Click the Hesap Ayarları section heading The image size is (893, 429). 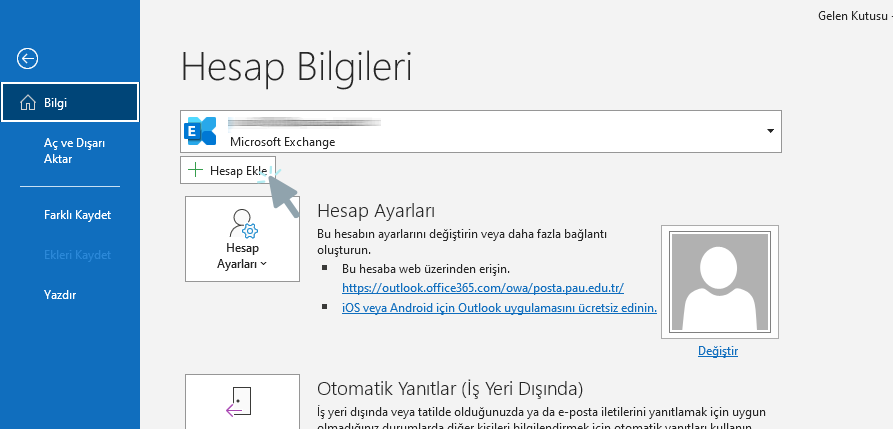pyautogui.click(x=376, y=210)
